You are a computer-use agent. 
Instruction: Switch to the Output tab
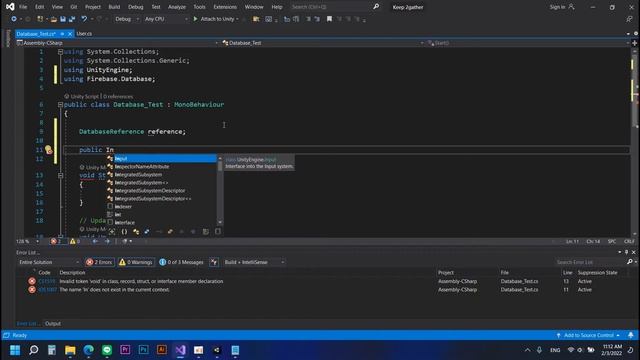(53, 323)
